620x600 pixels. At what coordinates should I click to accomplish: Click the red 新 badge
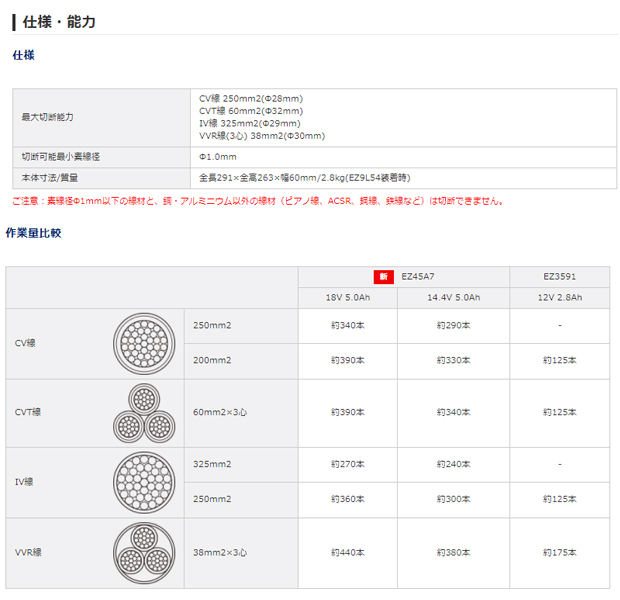pyautogui.click(x=383, y=276)
